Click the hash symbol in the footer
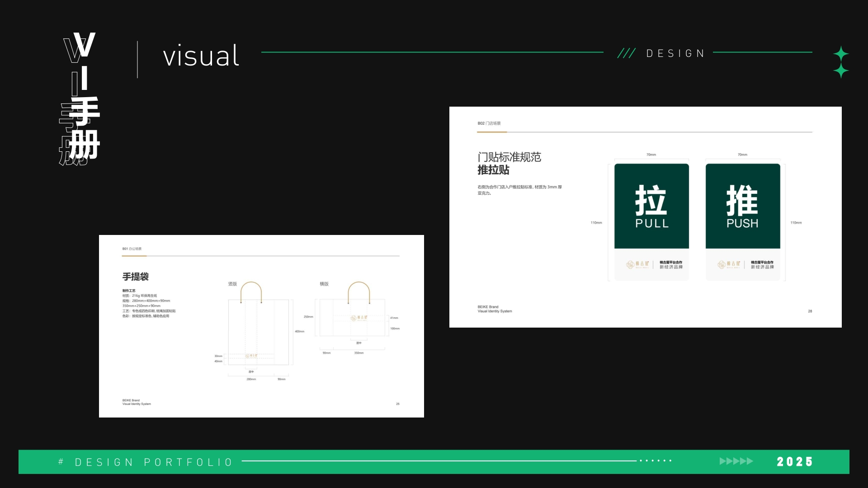This screenshot has height=488, width=868. coord(61,462)
